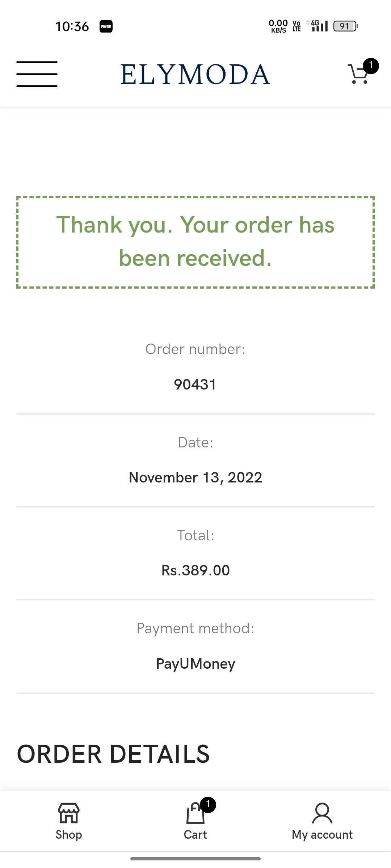Tap the battery indicator showing 91

click(345, 26)
